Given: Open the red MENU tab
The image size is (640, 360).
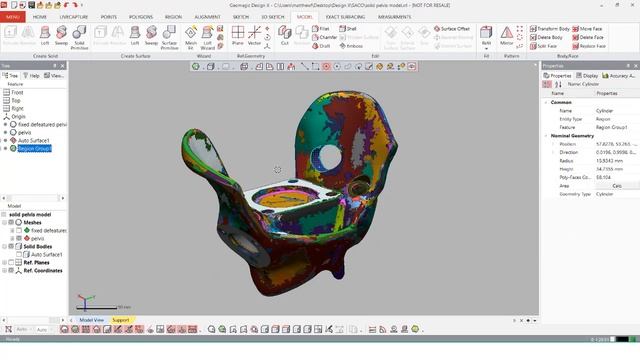Looking at the screenshot, I should pos(13,17).
